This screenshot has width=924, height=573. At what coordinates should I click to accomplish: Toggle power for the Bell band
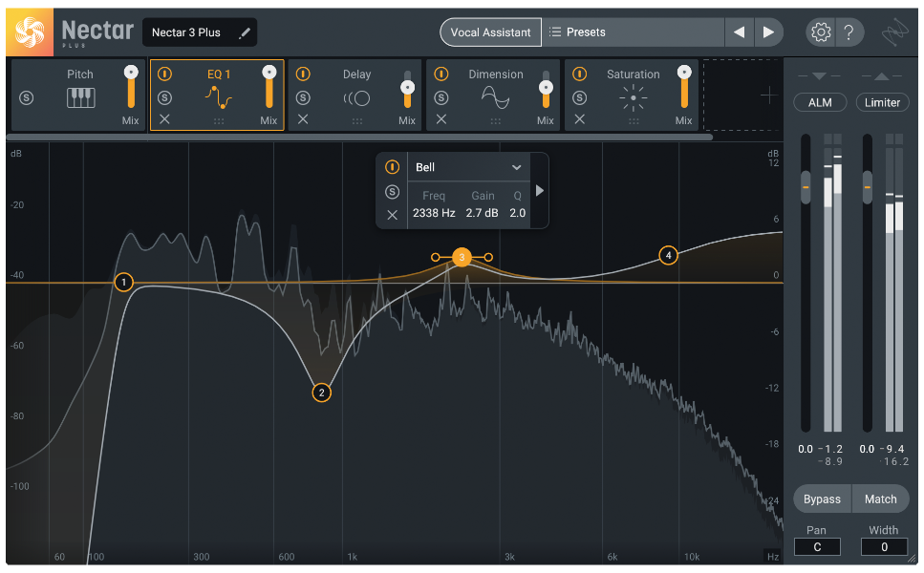(x=392, y=167)
